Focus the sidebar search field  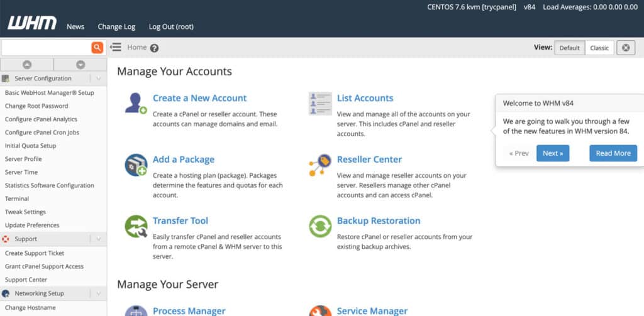click(x=47, y=48)
